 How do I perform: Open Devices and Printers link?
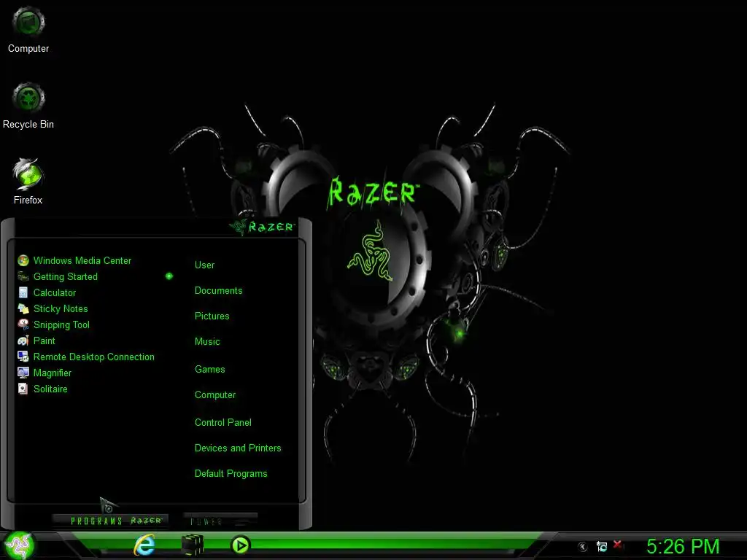point(238,448)
